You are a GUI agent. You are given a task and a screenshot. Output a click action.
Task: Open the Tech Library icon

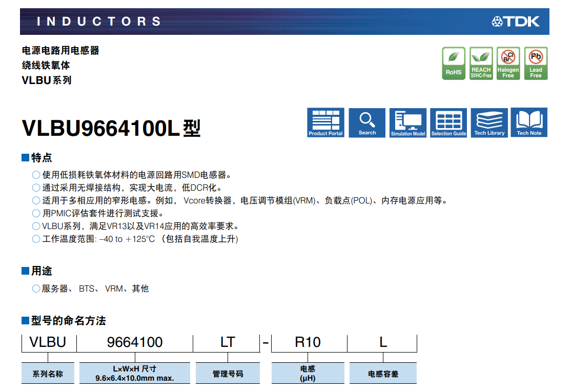click(489, 122)
